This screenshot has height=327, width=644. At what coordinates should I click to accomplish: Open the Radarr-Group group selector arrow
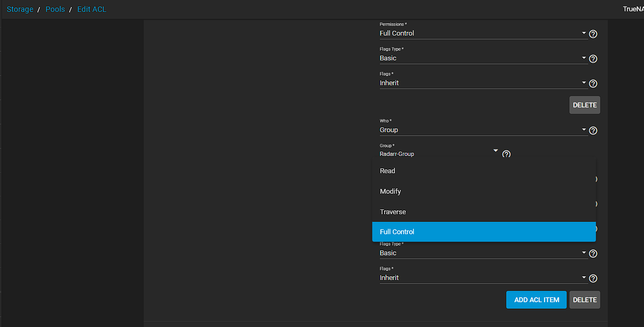click(x=496, y=151)
